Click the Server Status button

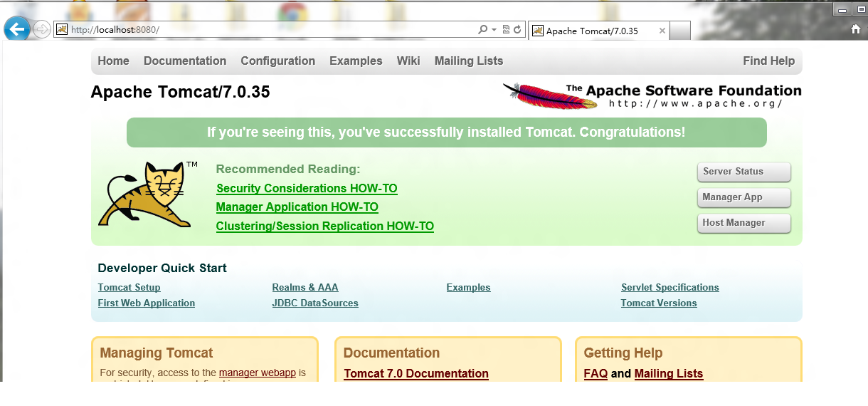tap(743, 172)
